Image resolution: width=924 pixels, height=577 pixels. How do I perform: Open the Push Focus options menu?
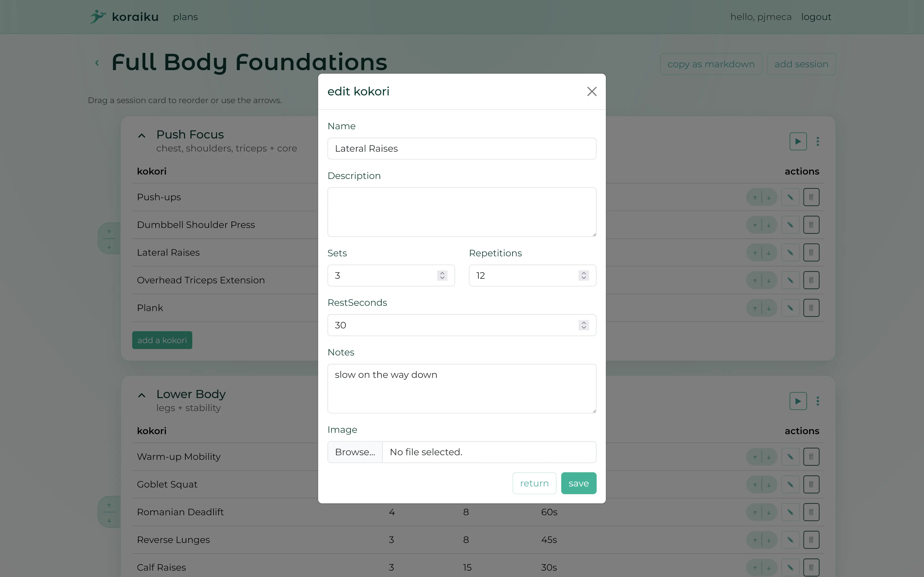pyautogui.click(x=818, y=141)
